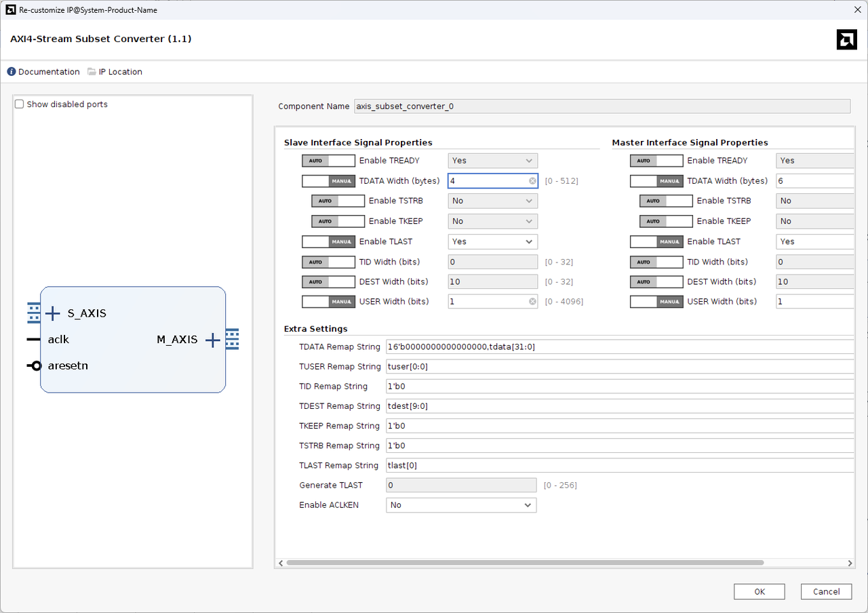Open the IP Location folder icon
This screenshot has width=868, height=613.
pos(92,72)
